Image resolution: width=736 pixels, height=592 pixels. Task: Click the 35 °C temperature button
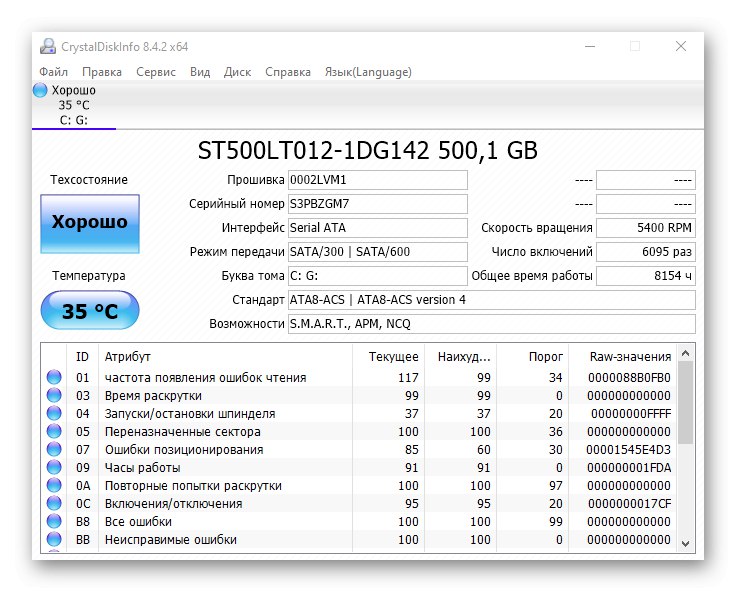90,311
